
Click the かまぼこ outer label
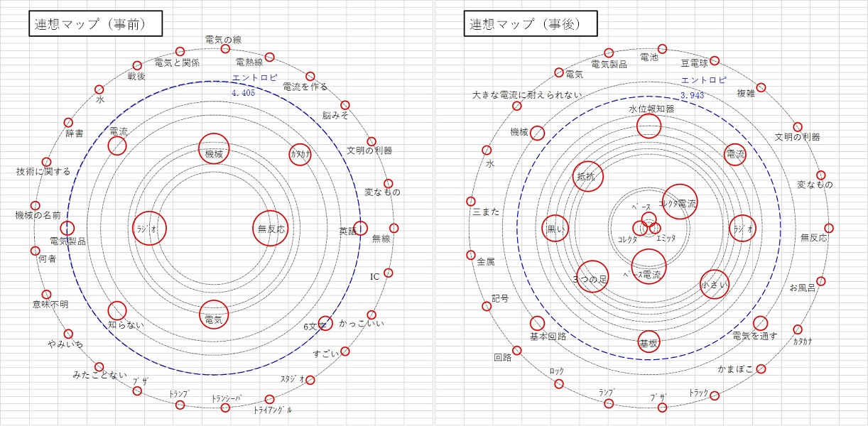click(x=734, y=369)
